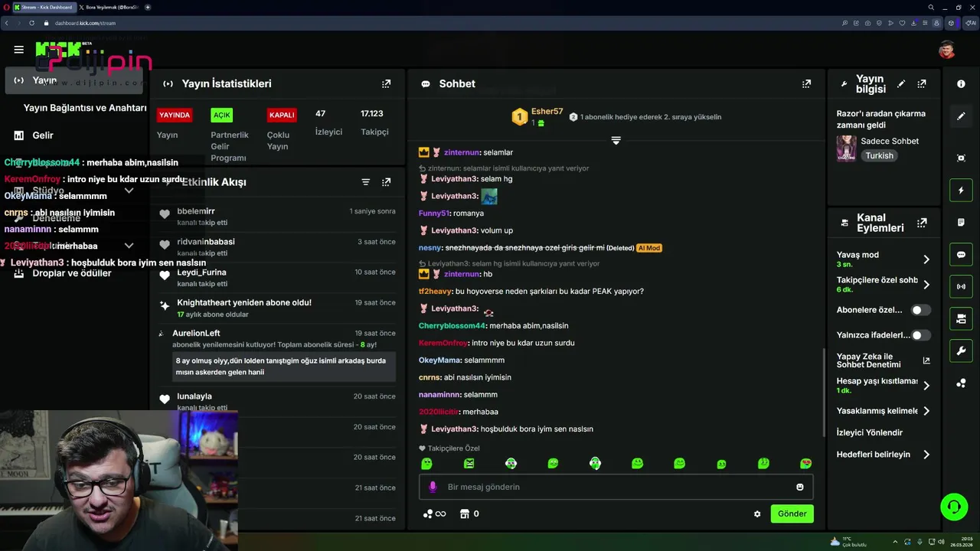Expand Hesap yaşı kısıtlaması settings
This screenshot has height=551, width=980.
[x=926, y=386]
